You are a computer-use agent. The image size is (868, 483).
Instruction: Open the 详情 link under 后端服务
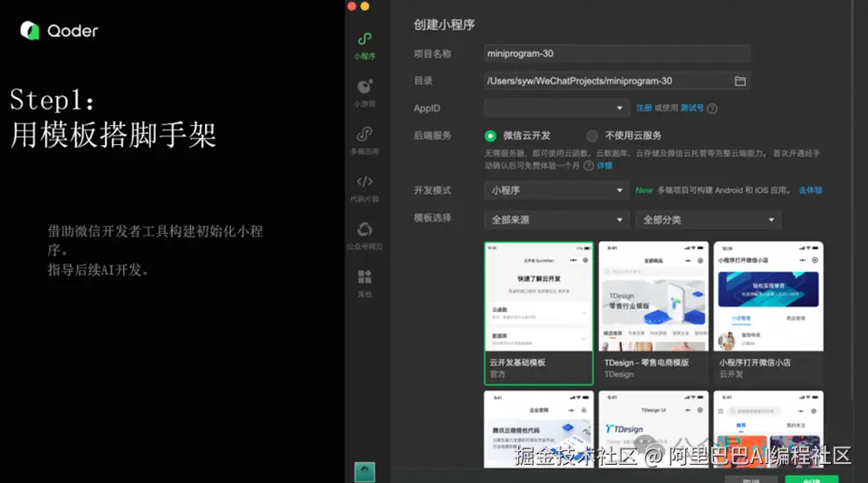(x=604, y=166)
